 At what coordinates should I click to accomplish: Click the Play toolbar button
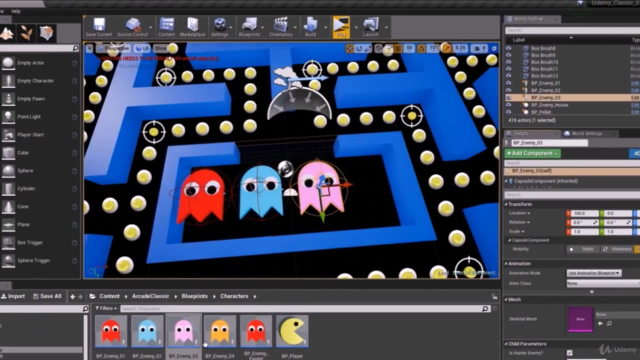[x=341, y=27]
